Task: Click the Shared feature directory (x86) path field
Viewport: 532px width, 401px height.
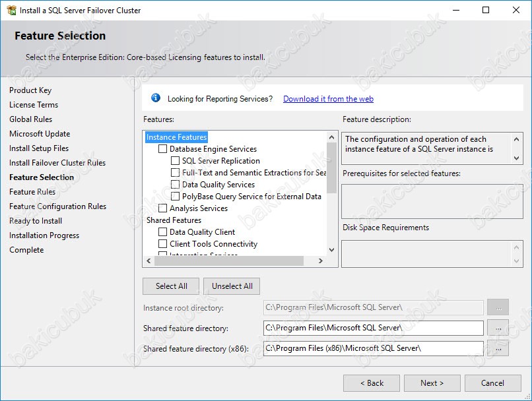Action: click(373, 348)
